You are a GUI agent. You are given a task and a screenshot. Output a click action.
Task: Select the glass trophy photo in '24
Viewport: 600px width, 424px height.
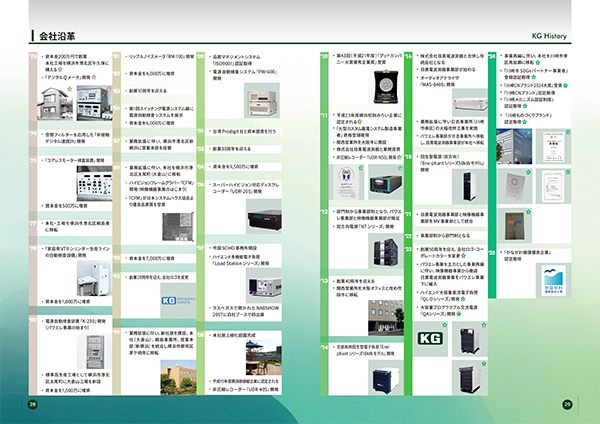point(514,186)
